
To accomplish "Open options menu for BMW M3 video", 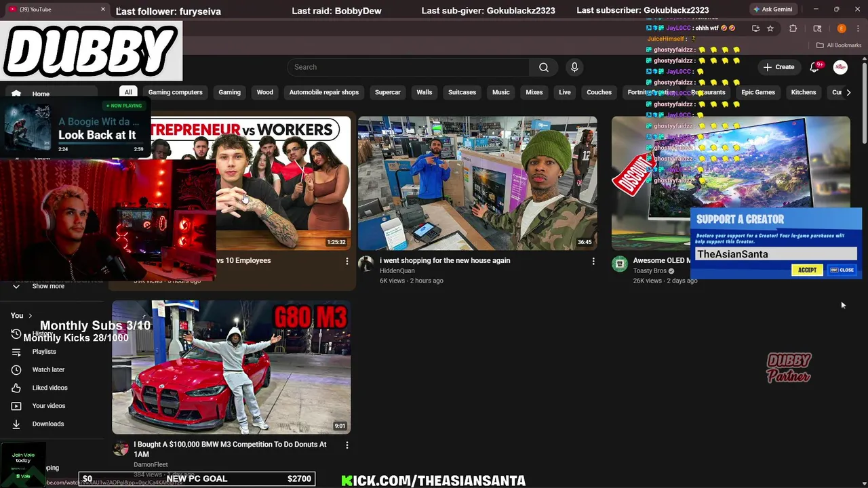I will pyautogui.click(x=347, y=445).
